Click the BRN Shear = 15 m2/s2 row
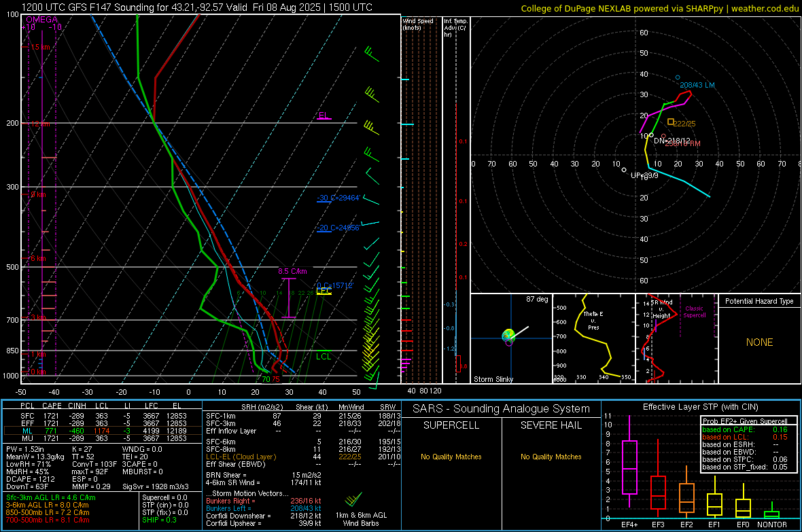802x532 pixels. click(x=264, y=475)
